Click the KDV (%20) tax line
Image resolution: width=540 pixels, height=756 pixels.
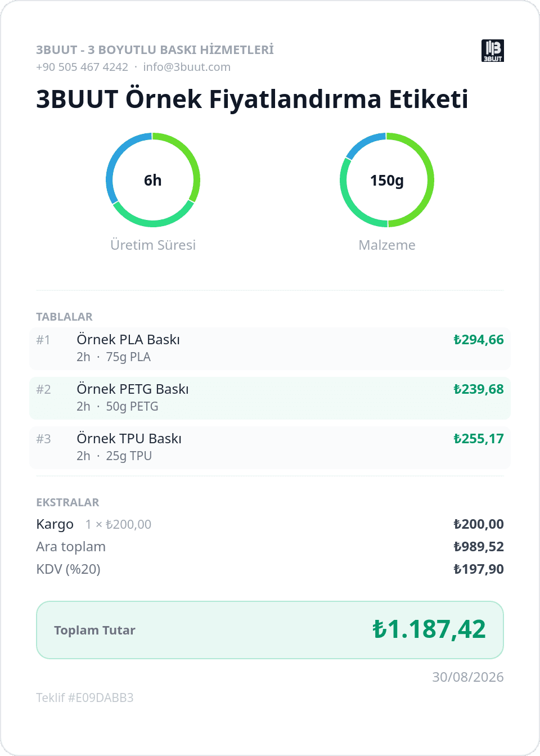pyautogui.click(x=270, y=569)
